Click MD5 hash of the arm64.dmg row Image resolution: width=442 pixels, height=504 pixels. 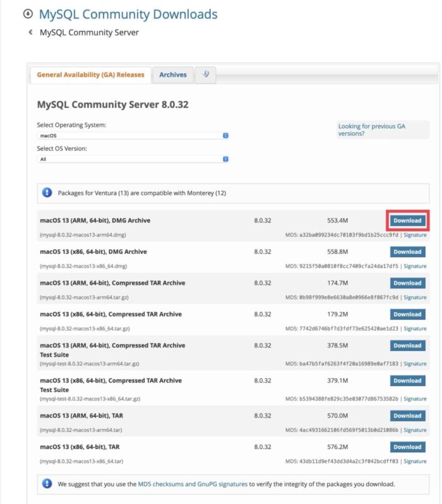[x=349, y=235]
